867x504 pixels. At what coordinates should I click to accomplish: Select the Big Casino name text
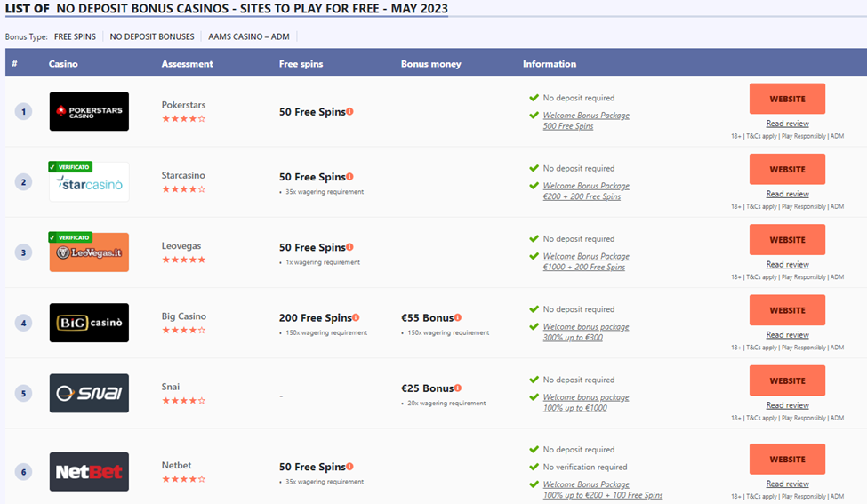(x=183, y=316)
